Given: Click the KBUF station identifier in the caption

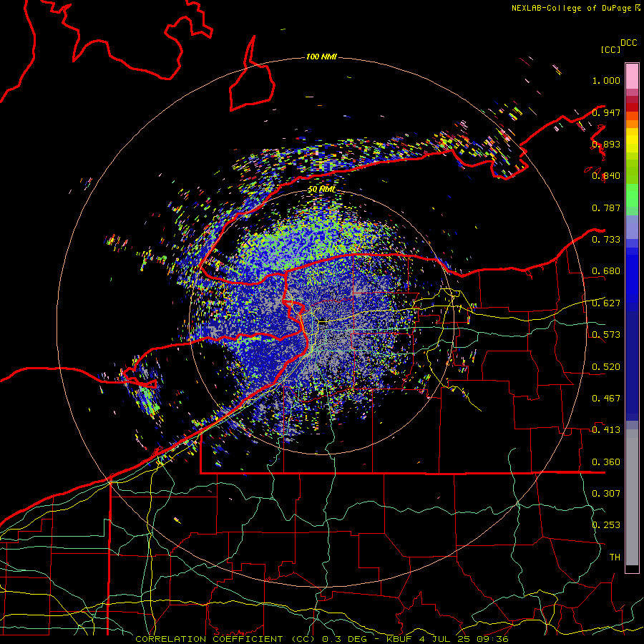Looking at the screenshot, I should [x=399, y=639].
